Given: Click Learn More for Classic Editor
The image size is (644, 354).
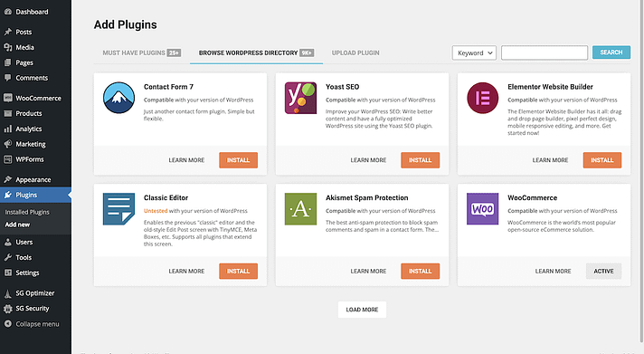Looking at the screenshot, I should 186,271.
